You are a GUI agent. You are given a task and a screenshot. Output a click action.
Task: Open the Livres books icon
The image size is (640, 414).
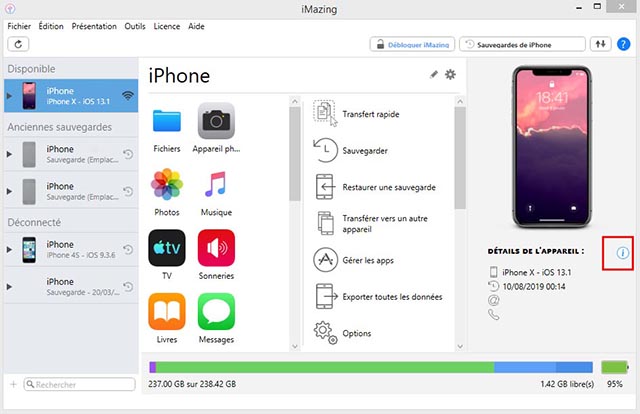[x=167, y=312]
